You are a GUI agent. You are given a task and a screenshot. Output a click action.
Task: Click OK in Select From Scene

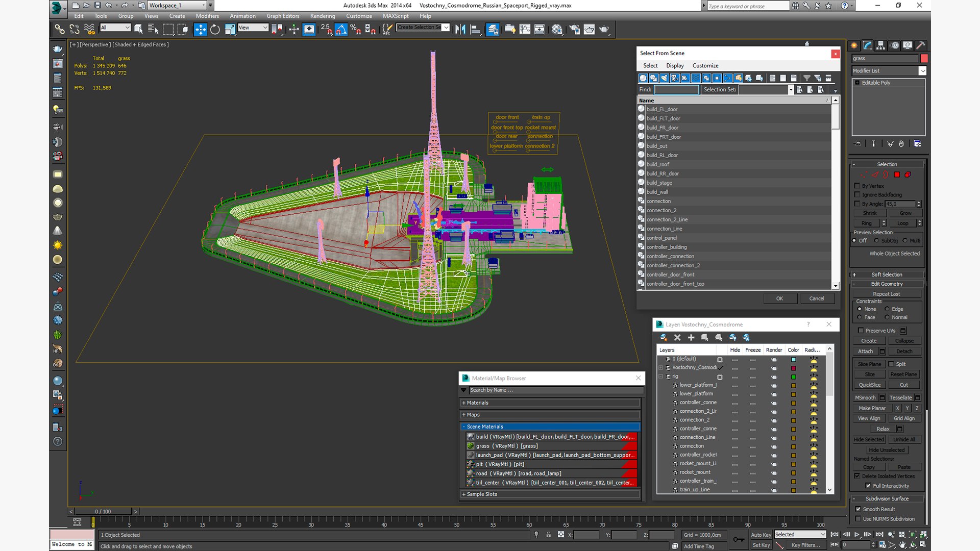[x=779, y=298]
